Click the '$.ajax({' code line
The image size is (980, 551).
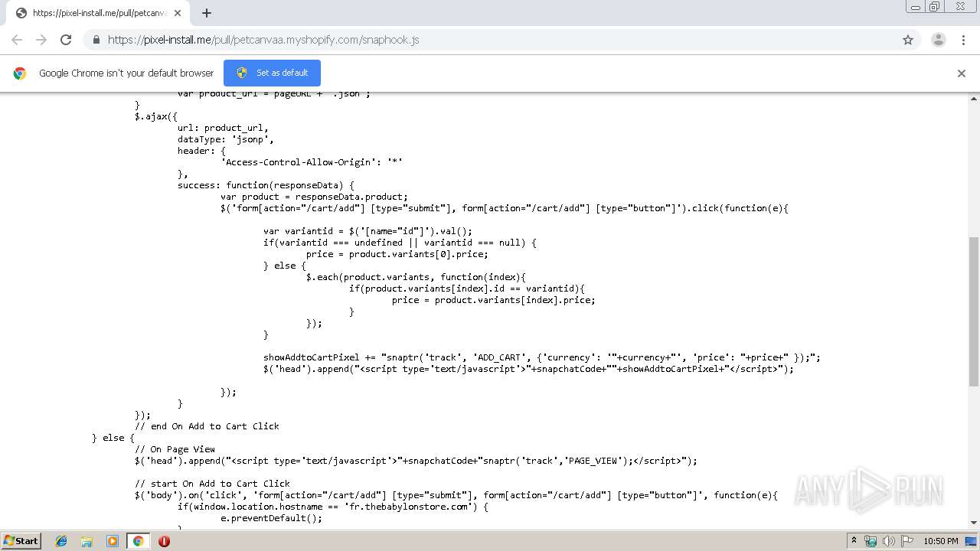[156, 116]
